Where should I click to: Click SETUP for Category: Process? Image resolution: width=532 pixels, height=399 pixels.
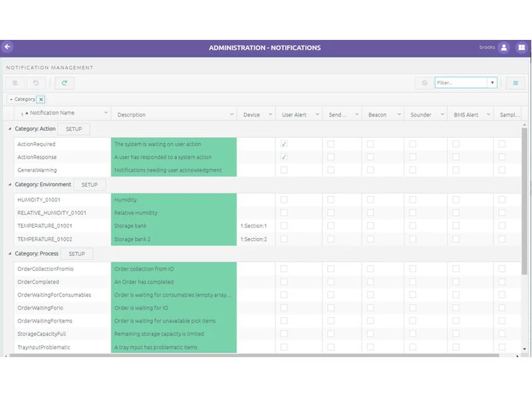(77, 253)
